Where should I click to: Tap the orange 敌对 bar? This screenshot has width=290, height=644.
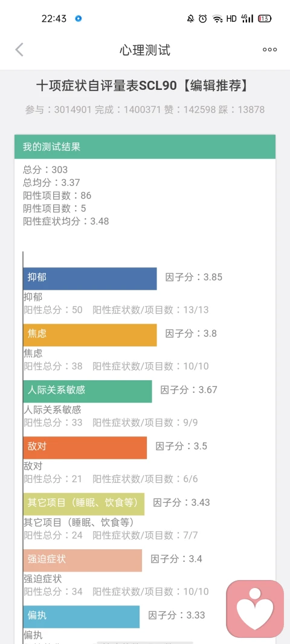pos(85,448)
